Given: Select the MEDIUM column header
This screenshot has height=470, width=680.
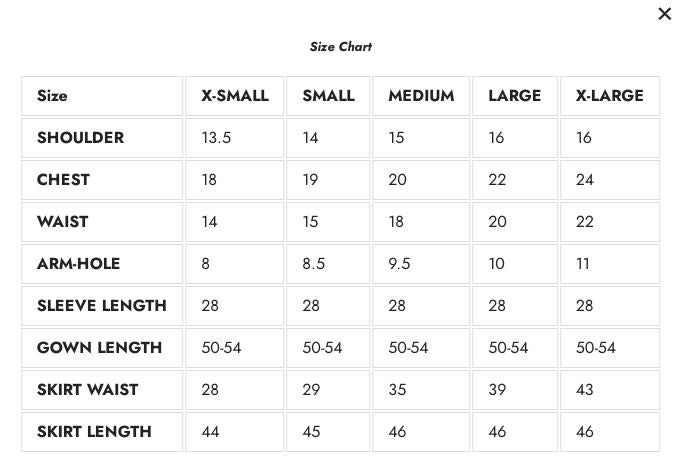Looking at the screenshot, I should tap(421, 96).
